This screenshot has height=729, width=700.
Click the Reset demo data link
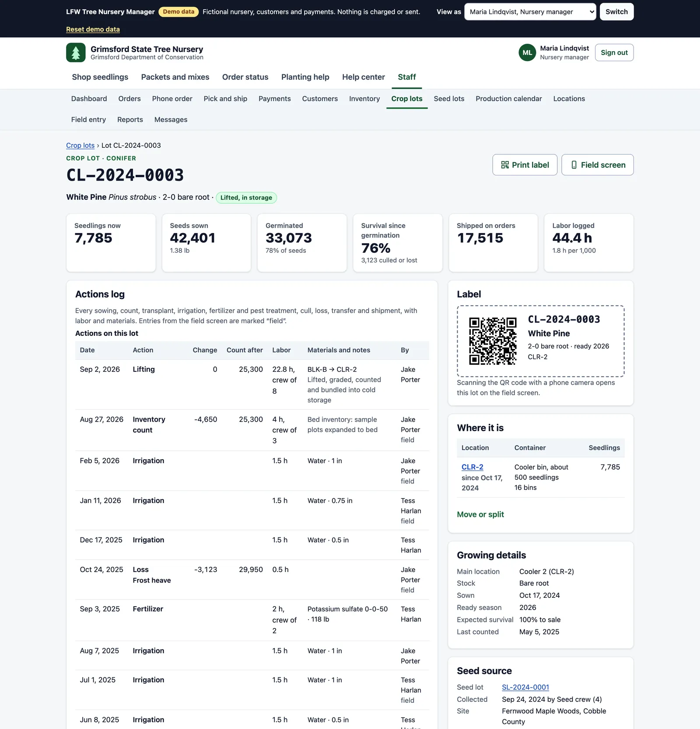[x=93, y=29]
